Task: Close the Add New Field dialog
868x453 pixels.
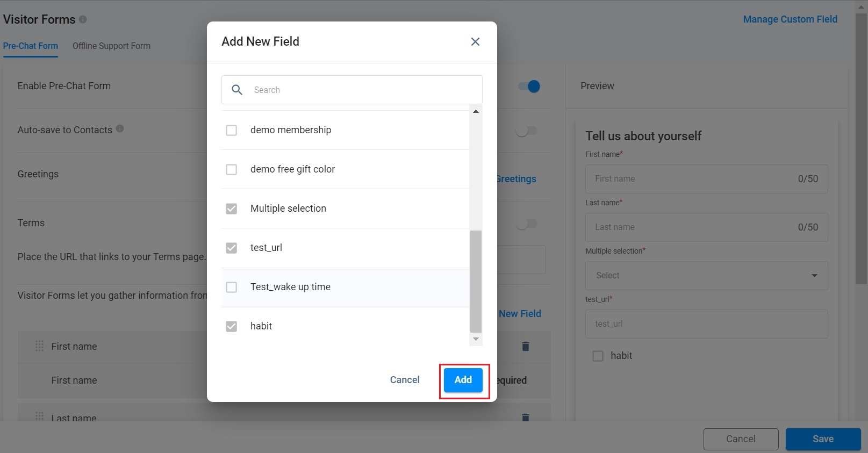Action: [x=475, y=41]
